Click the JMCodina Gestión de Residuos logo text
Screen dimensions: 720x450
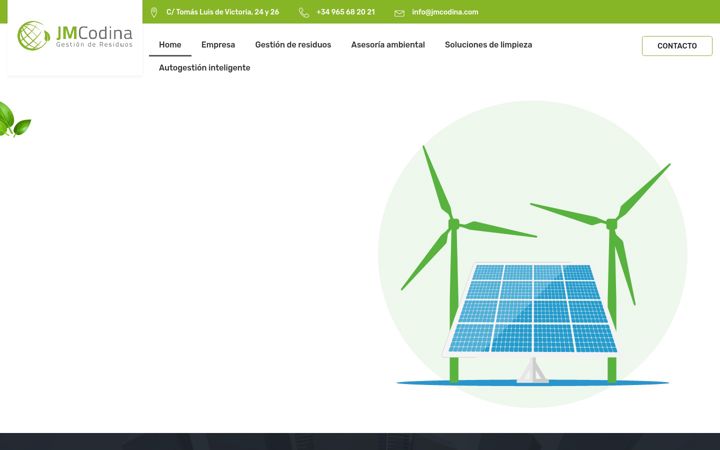[94, 36]
